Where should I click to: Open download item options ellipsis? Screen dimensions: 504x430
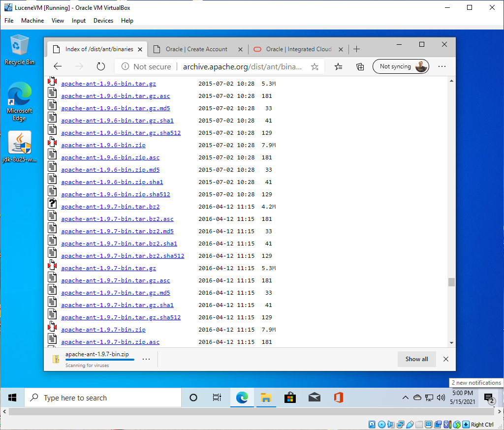[146, 359]
